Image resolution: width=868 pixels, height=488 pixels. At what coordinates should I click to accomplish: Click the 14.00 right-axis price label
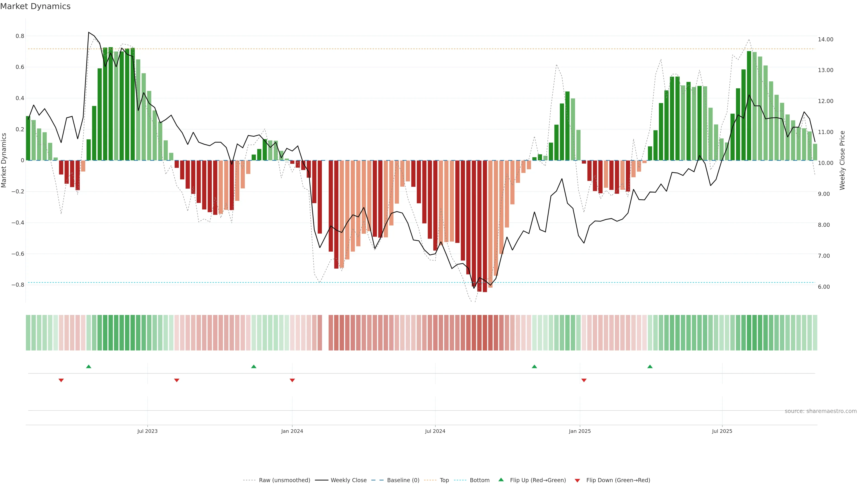(825, 39)
